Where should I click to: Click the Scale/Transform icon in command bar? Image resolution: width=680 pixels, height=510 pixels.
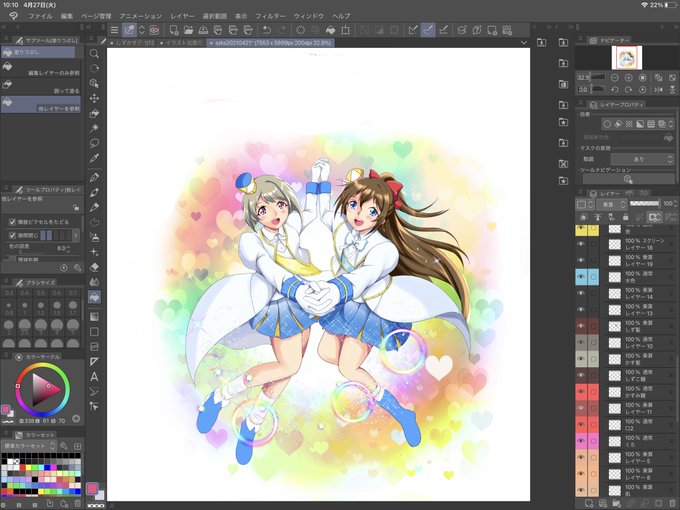tap(345, 30)
